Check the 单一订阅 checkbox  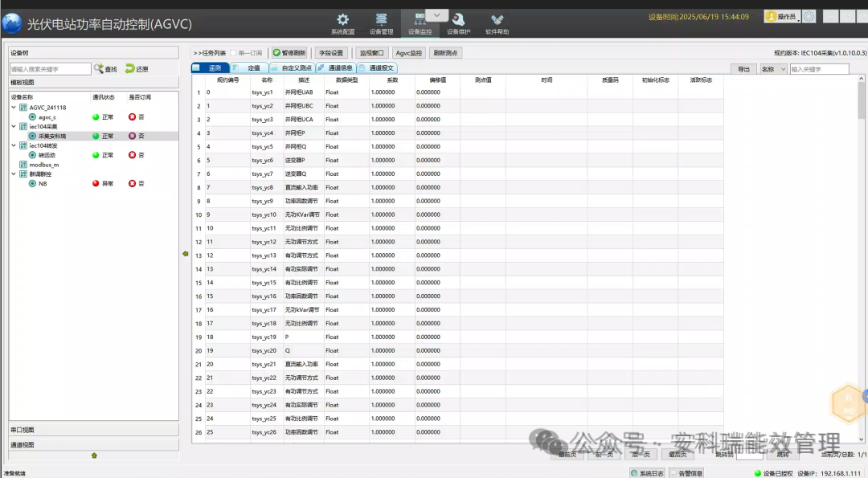(233, 53)
